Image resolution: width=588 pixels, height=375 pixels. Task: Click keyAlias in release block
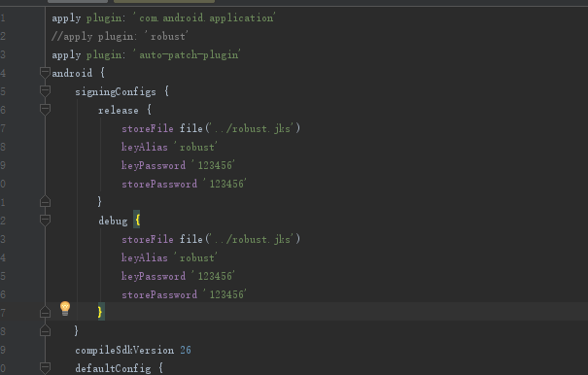(x=145, y=147)
